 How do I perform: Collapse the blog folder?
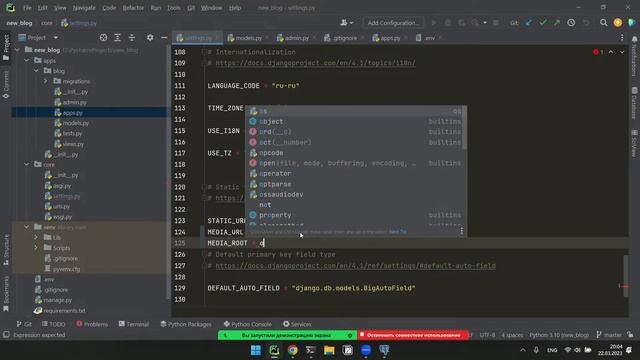[36, 71]
